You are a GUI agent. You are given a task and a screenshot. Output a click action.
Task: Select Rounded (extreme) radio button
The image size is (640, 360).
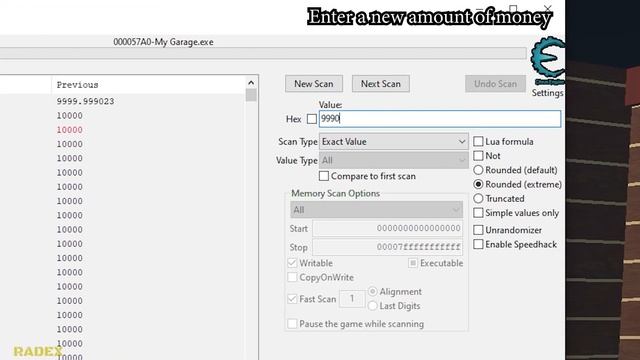coord(478,184)
